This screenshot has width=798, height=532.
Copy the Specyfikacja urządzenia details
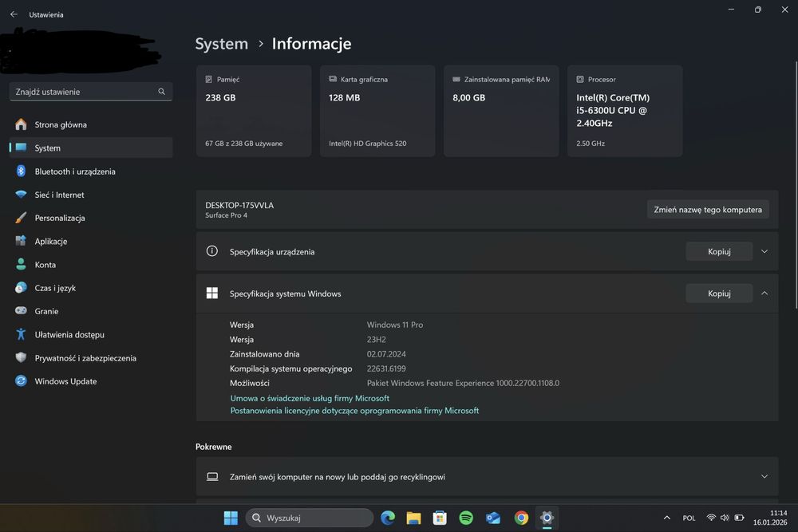coord(719,251)
